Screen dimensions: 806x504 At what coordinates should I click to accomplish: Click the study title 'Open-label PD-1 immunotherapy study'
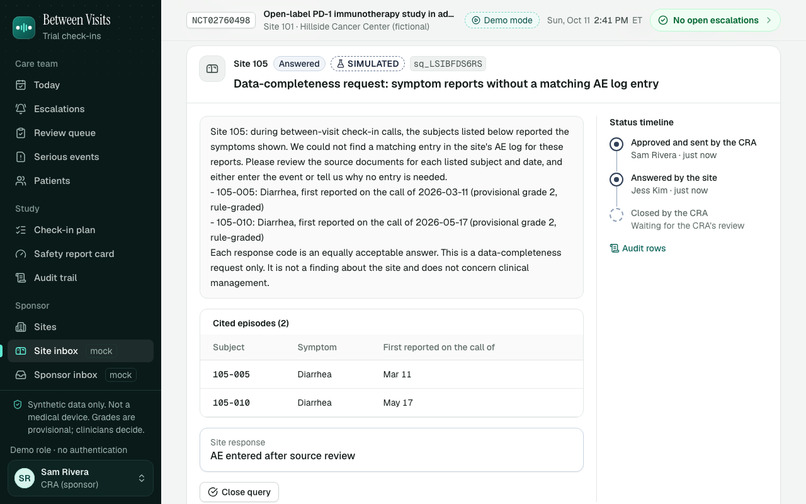click(359, 14)
